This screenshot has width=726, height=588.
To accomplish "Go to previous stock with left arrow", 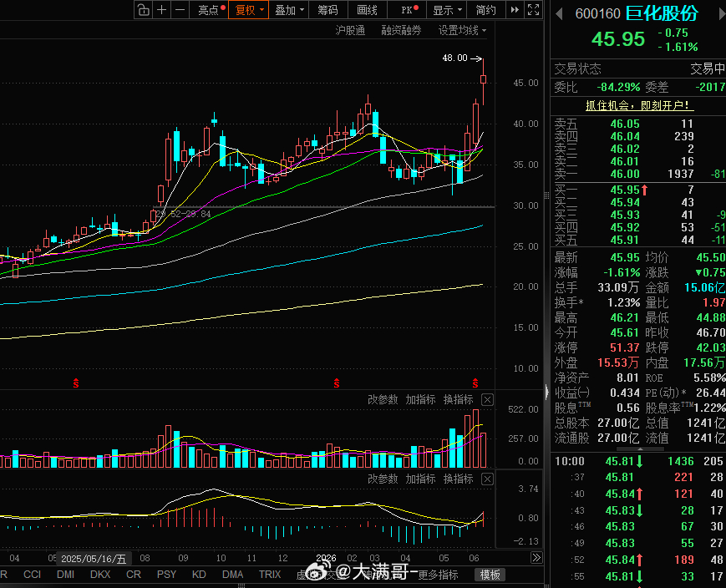I will pos(559,14).
